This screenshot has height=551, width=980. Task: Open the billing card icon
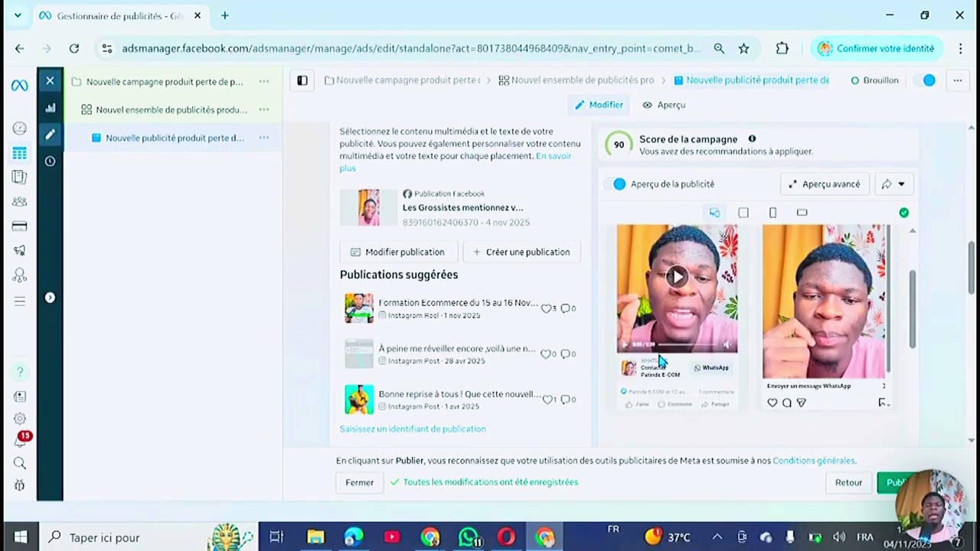coord(19,227)
